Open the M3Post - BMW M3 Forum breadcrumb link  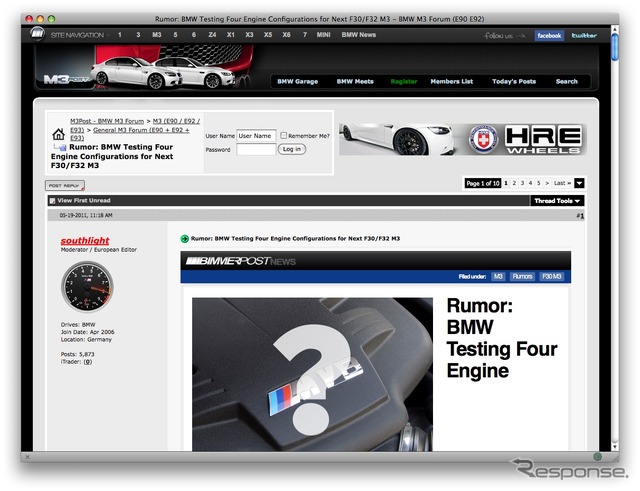107,121
